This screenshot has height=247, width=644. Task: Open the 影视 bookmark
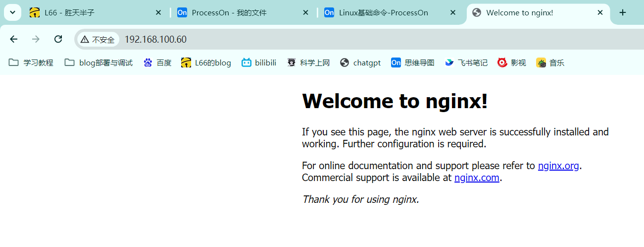point(512,62)
